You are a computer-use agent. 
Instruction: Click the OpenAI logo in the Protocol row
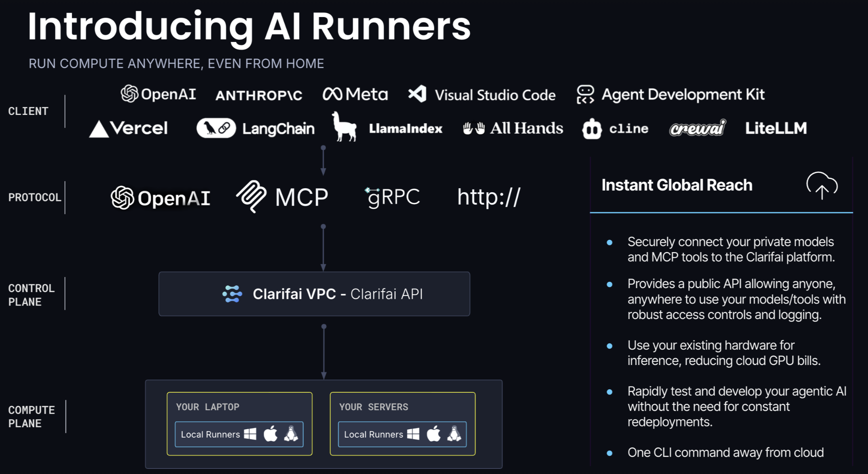[x=160, y=197]
